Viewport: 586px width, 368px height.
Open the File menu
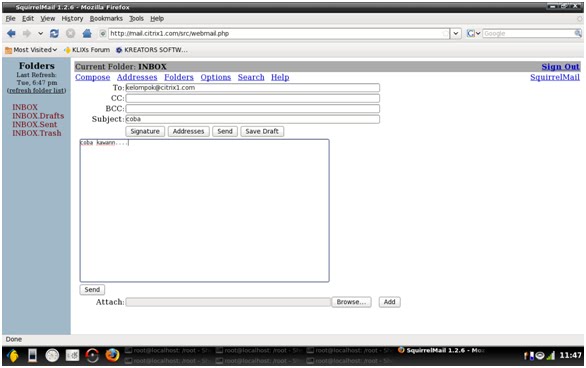tap(10, 18)
